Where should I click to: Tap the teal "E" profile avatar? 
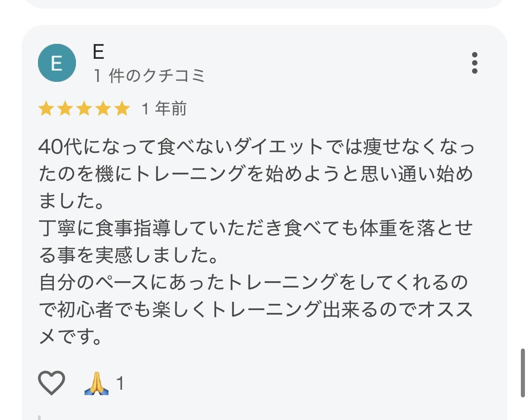(x=57, y=63)
